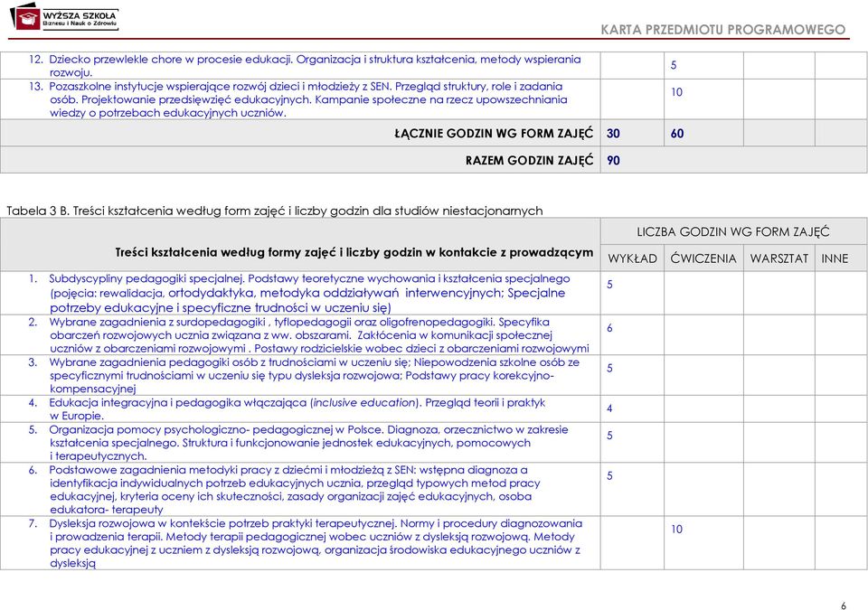Viewport: 868px width, 610px height.
Task: Click WYKŁAD value 5 in row 5
Action: click(x=609, y=436)
